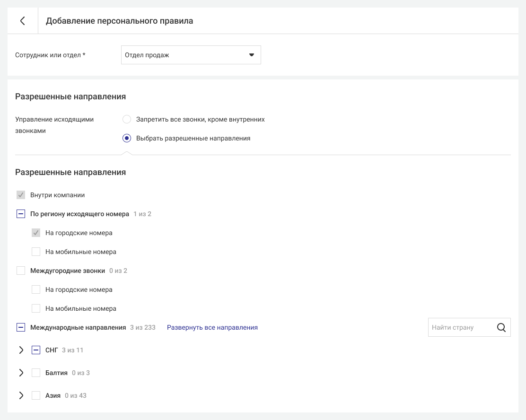Check the Балтия group checkbox
Image resolution: width=526 pixels, height=420 pixels.
pyautogui.click(x=36, y=373)
